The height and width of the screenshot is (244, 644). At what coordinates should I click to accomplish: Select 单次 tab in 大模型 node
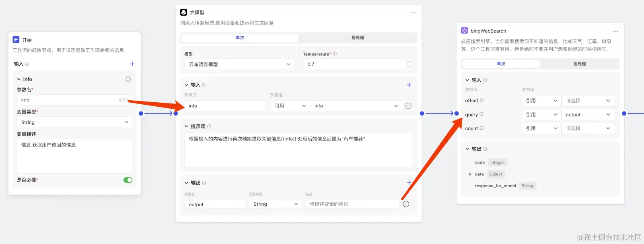tap(240, 38)
